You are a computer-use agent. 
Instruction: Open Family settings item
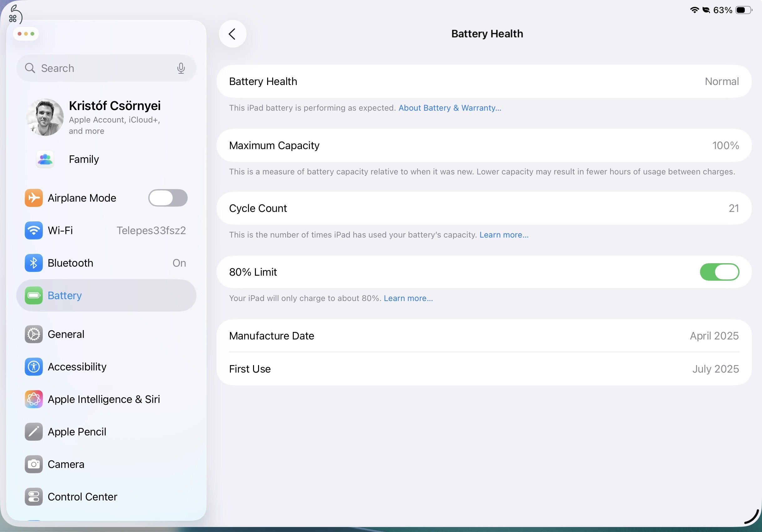(84, 159)
